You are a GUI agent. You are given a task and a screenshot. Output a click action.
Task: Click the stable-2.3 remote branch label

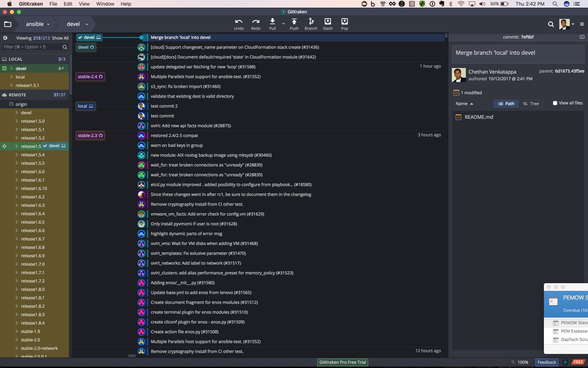(91, 135)
